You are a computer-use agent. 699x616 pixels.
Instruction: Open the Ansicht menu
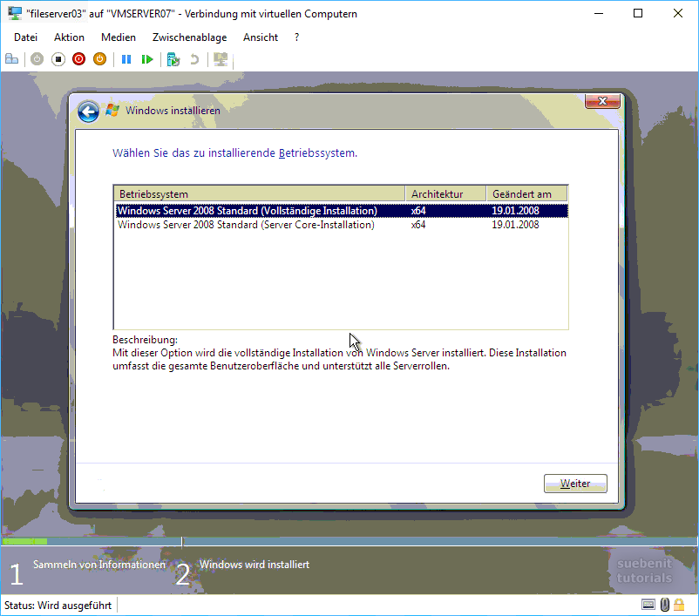point(261,37)
